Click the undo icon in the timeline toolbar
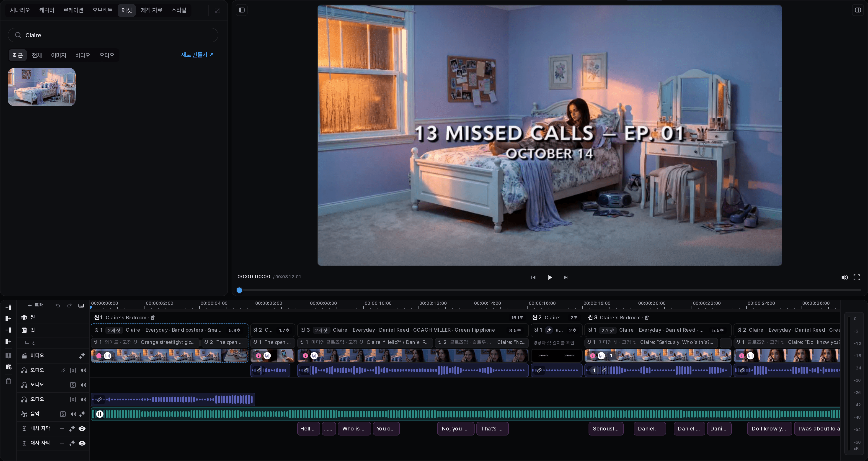 pyautogui.click(x=58, y=305)
